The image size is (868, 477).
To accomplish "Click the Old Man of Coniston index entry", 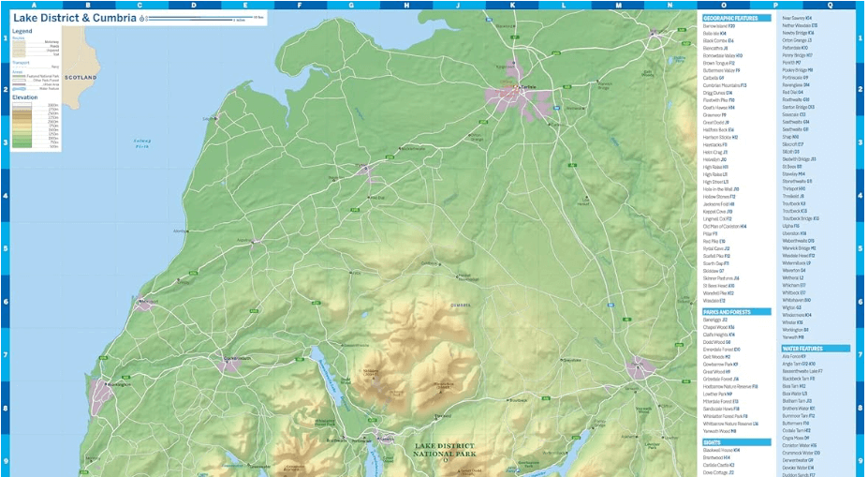I will pos(725,226).
